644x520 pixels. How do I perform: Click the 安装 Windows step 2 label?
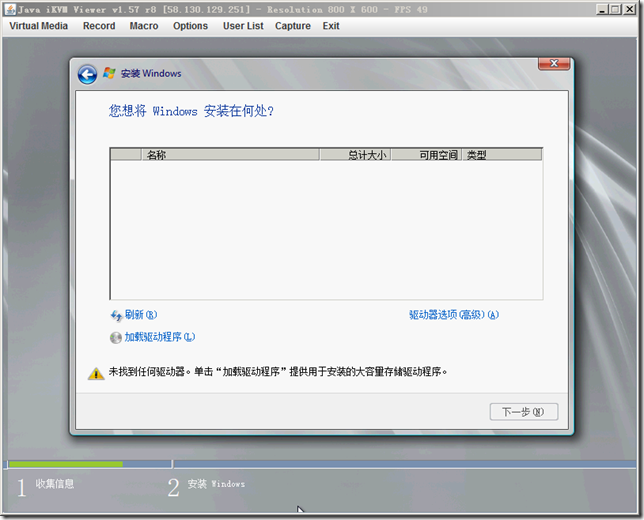216,484
